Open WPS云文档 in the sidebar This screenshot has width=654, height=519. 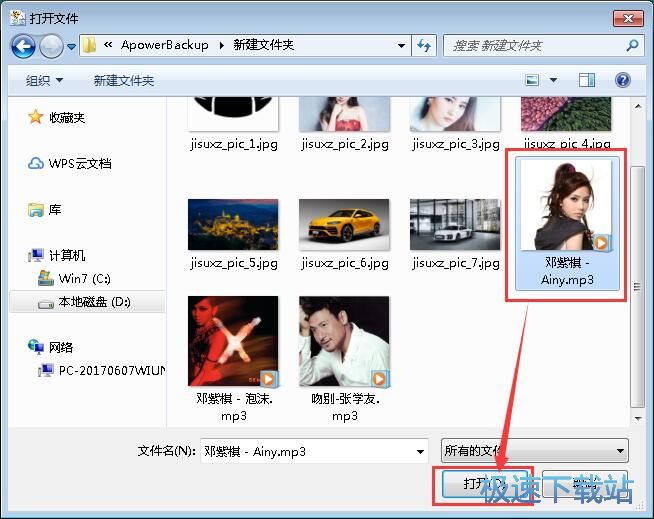[80, 164]
